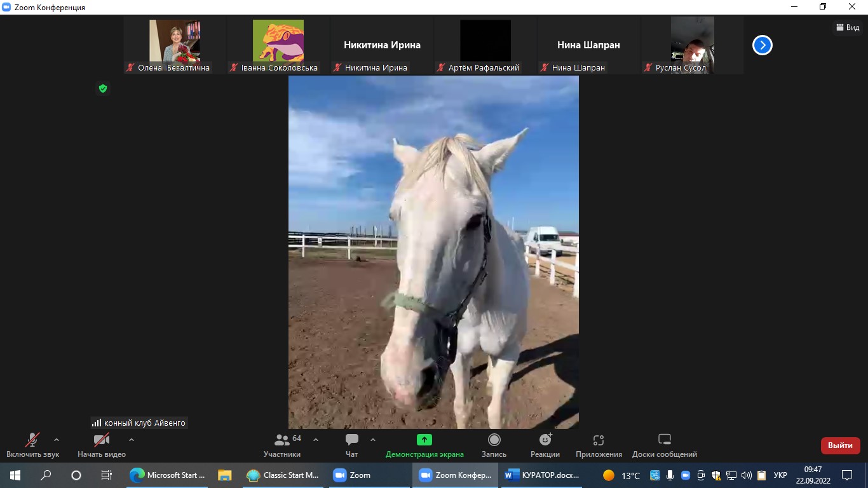Viewport: 868px width, 488px height.
Task: Click the red Выйти leave button
Action: pos(840,445)
